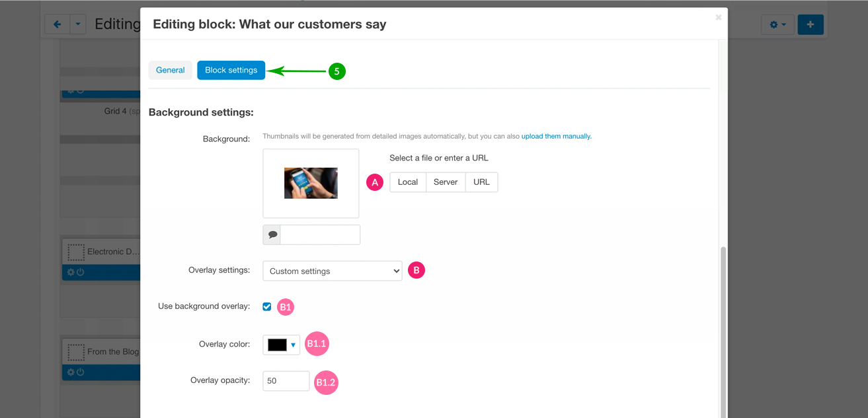The height and width of the screenshot is (418, 868).
Task: Click the URL upload button
Action: pos(481,182)
